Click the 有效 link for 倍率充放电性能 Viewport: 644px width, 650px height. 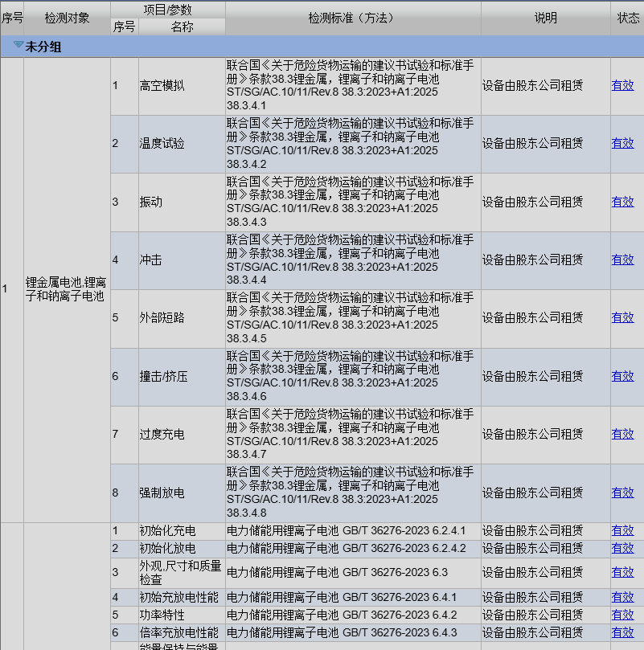[x=622, y=632]
